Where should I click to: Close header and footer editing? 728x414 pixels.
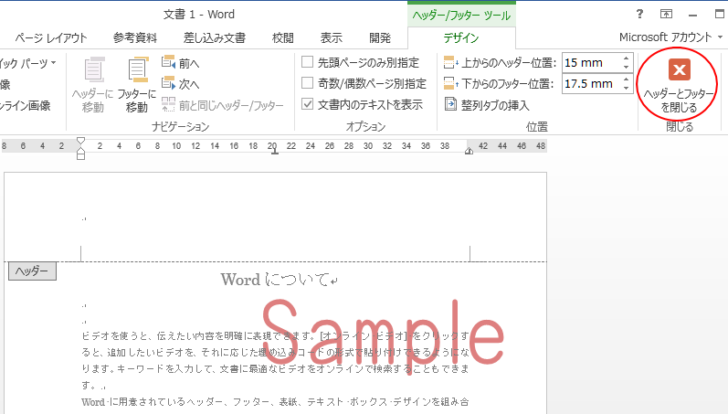[x=679, y=86]
